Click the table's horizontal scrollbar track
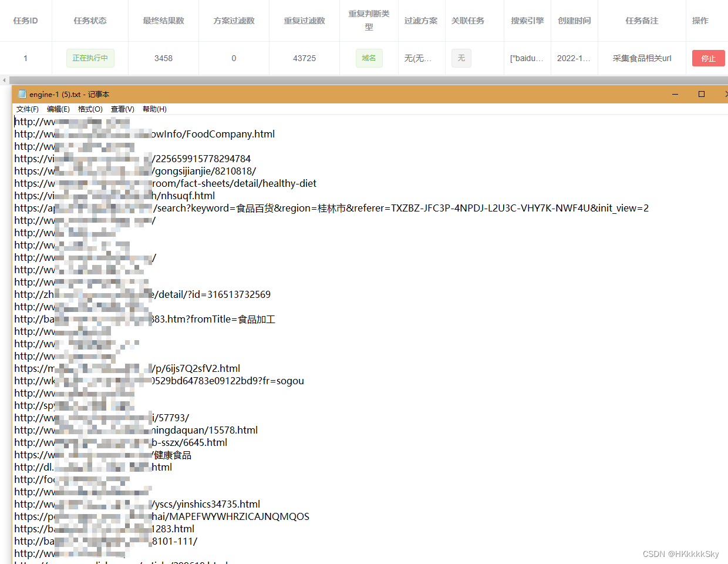 tap(368, 80)
